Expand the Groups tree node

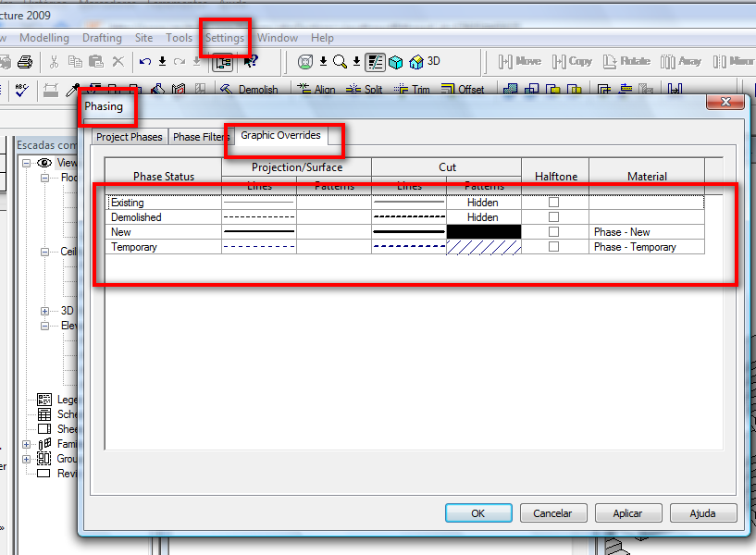(27, 459)
